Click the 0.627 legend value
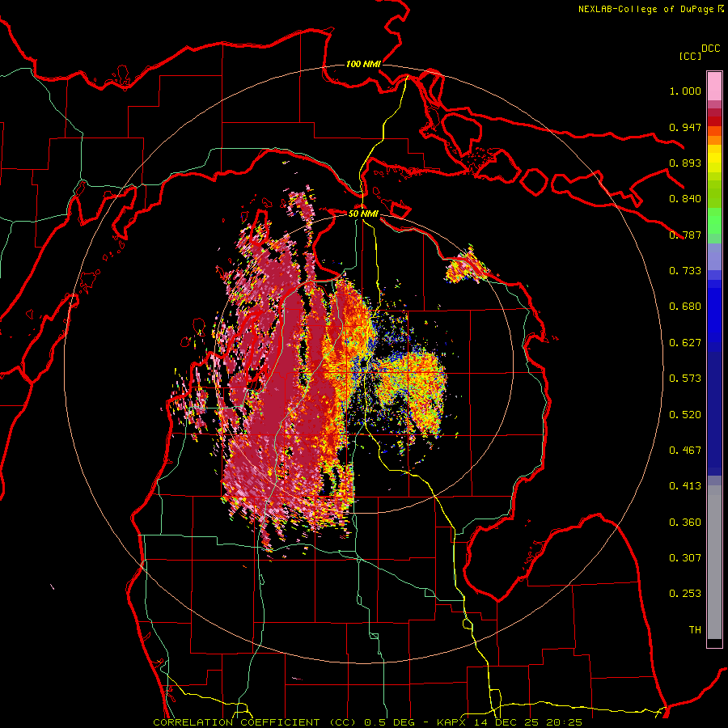Image resolution: width=728 pixels, height=728 pixels. point(685,343)
